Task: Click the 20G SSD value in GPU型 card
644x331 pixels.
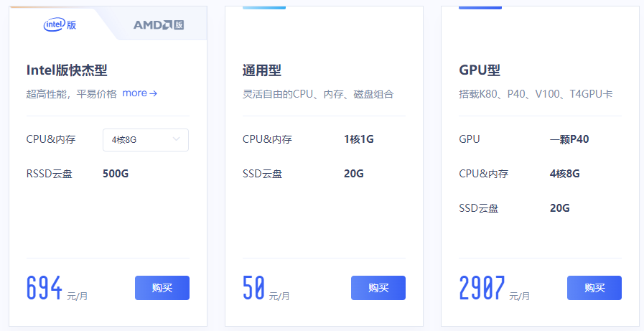Action: (x=560, y=208)
